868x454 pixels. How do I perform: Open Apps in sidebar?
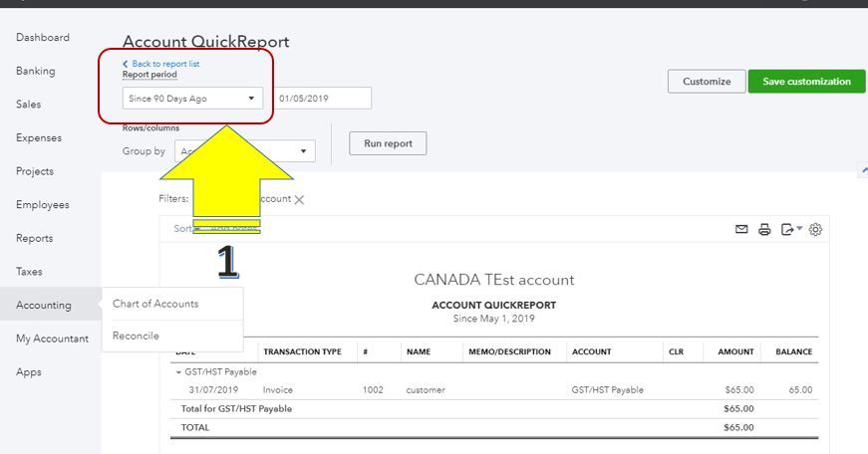click(x=29, y=371)
